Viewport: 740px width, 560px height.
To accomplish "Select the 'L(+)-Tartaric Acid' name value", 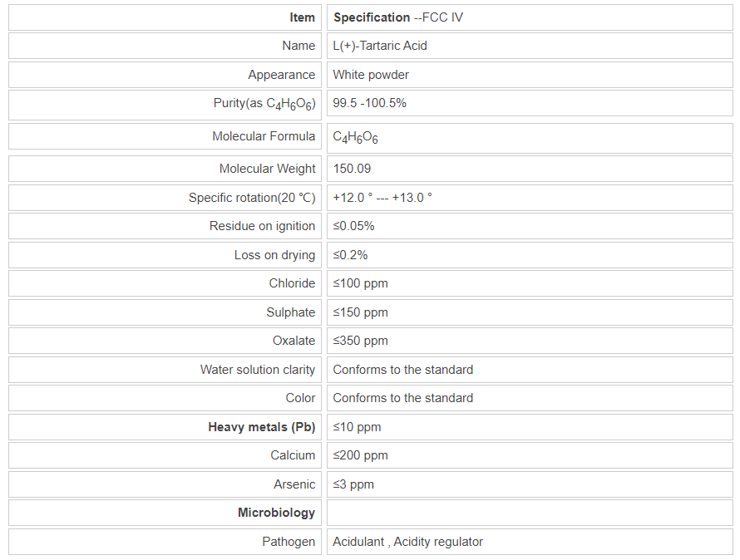I will (380, 46).
